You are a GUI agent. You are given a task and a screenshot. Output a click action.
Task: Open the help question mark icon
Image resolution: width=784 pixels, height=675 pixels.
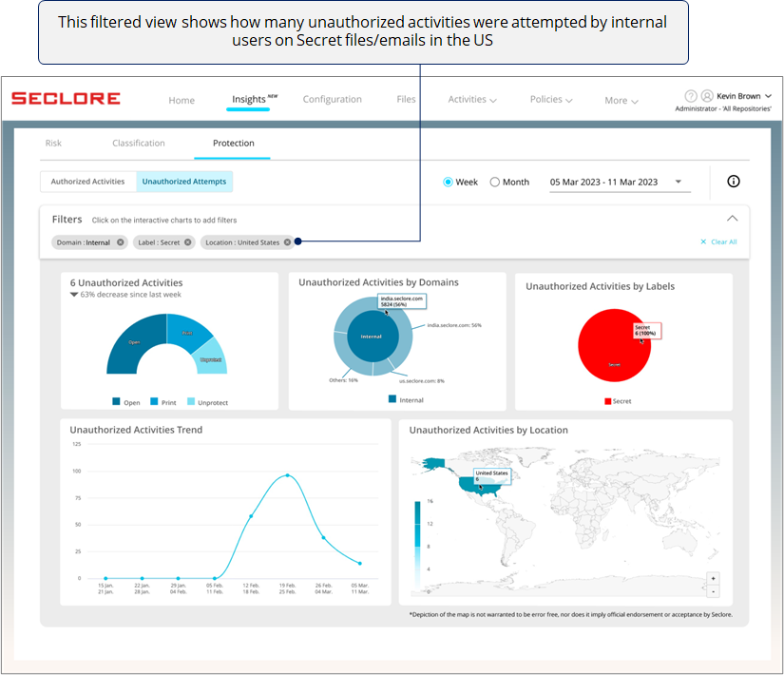[691, 96]
